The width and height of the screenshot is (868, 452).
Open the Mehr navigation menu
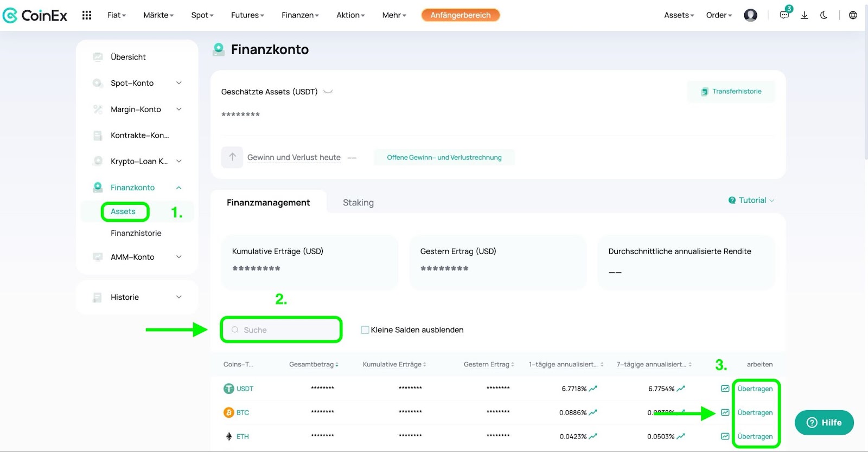tap(394, 15)
